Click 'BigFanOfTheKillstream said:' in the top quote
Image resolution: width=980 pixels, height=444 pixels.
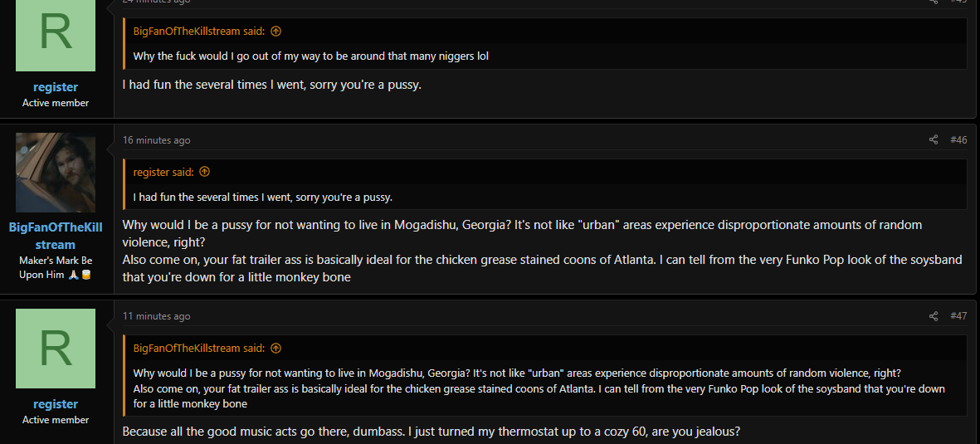199,32
